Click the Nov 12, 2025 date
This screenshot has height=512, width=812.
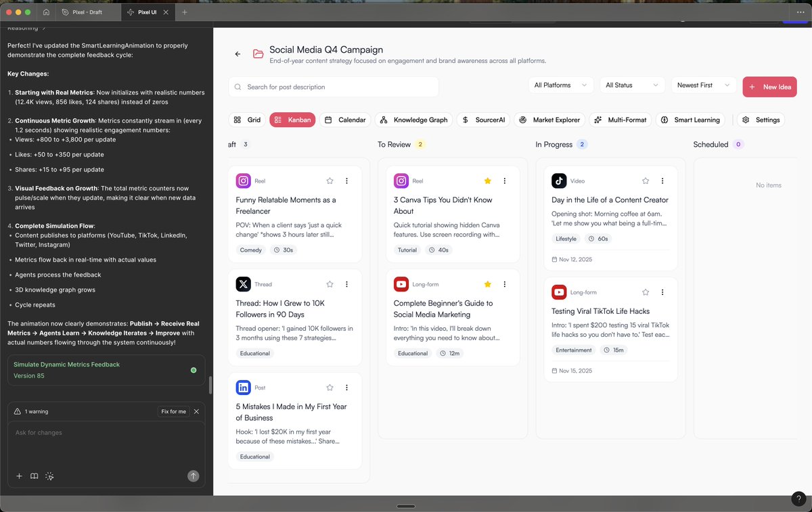pos(572,260)
